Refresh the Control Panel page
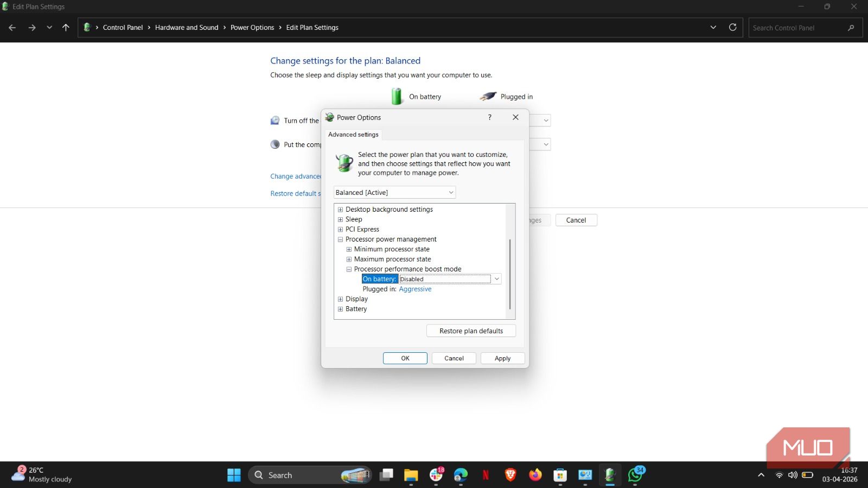 coord(732,28)
